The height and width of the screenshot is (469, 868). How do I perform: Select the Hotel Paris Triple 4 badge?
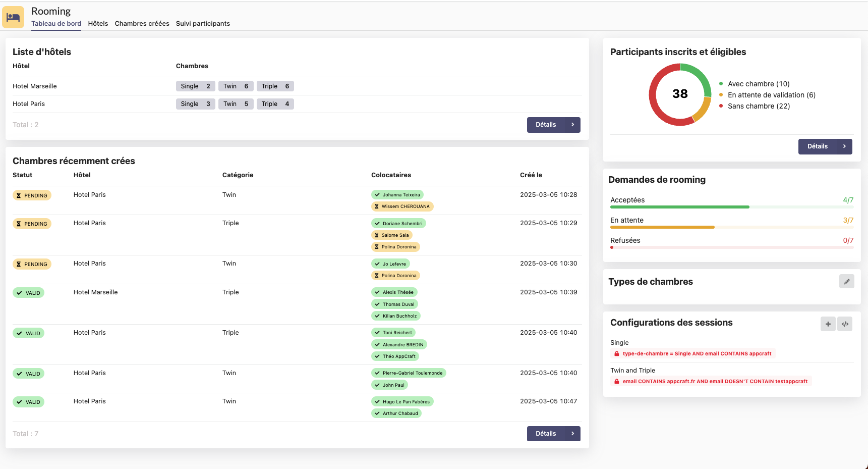click(275, 104)
